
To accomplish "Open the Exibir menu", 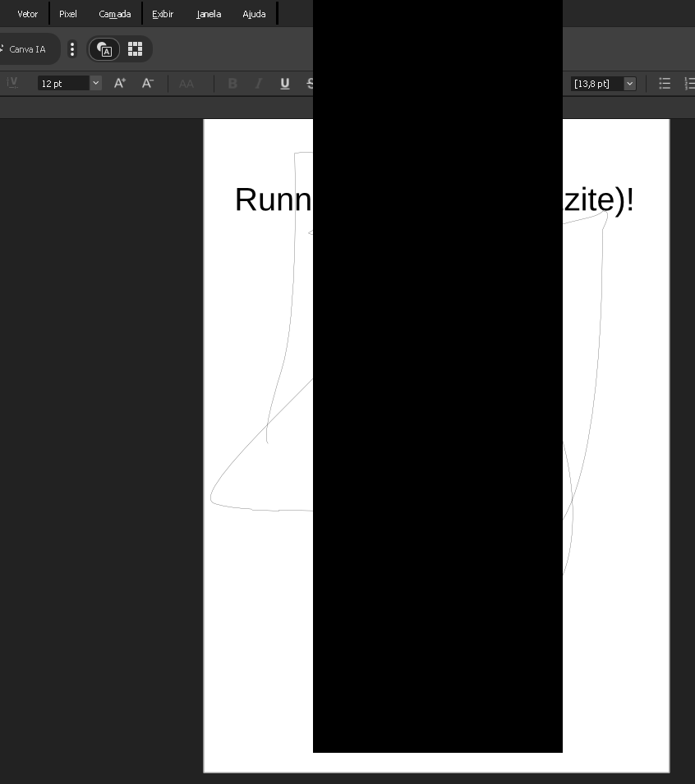I will coord(163,14).
